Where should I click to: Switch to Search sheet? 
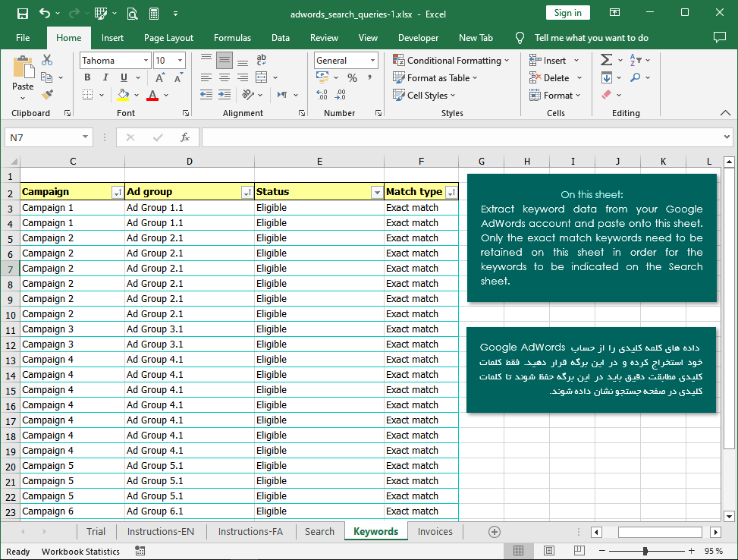pyautogui.click(x=319, y=531)
